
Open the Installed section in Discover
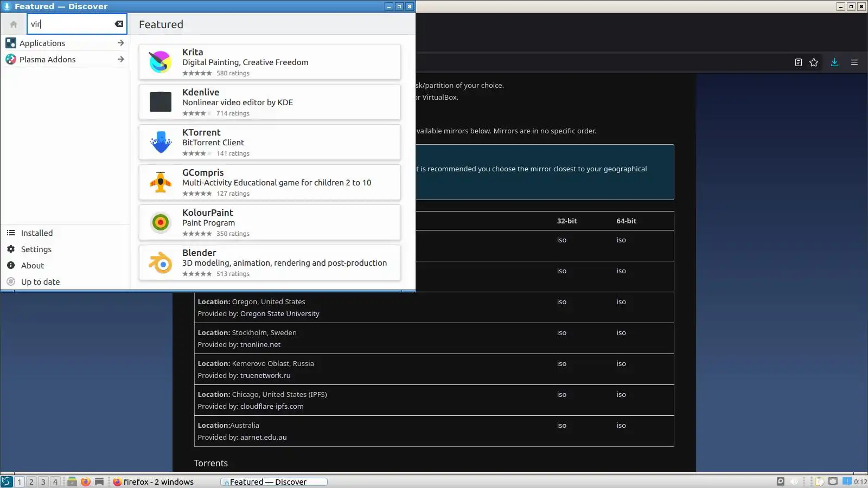[x=65, y=233]
